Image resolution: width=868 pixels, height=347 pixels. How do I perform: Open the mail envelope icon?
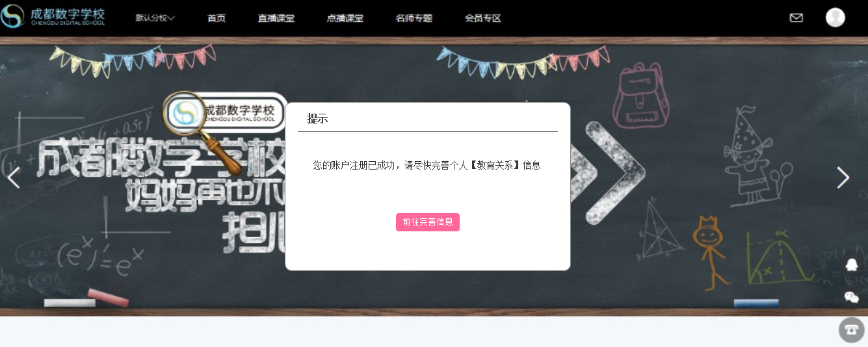point(796,18)
